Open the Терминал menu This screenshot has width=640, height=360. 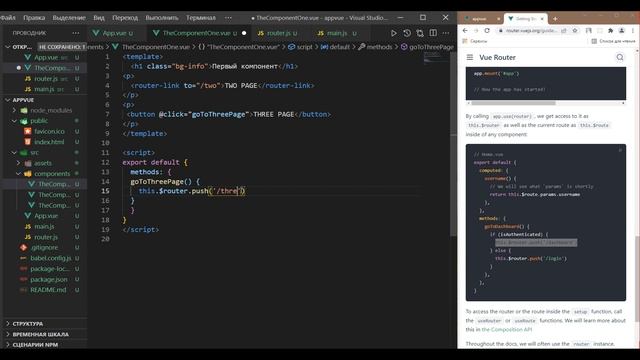coord(201,18)
